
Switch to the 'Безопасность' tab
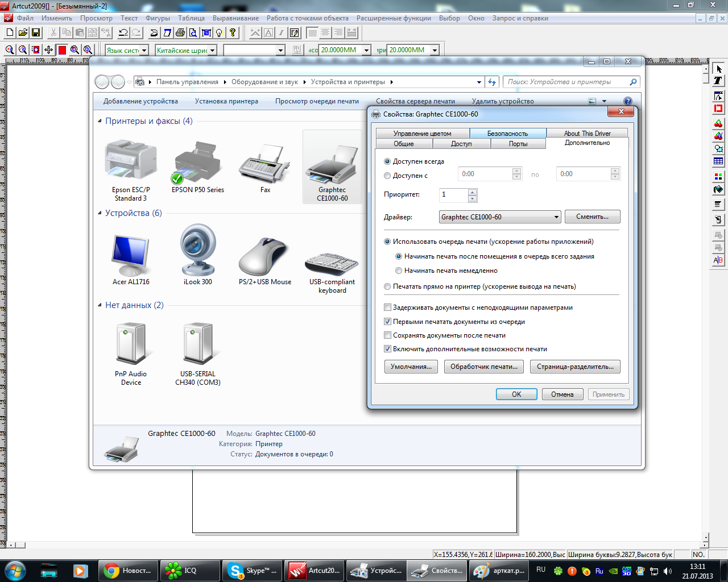point(508,134)
